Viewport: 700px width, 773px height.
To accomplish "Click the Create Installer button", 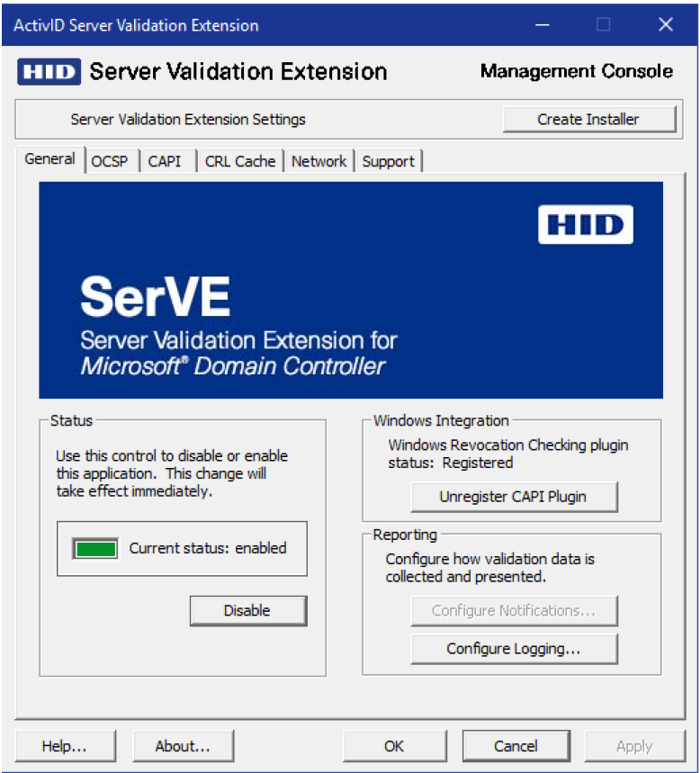I will 589,120.
